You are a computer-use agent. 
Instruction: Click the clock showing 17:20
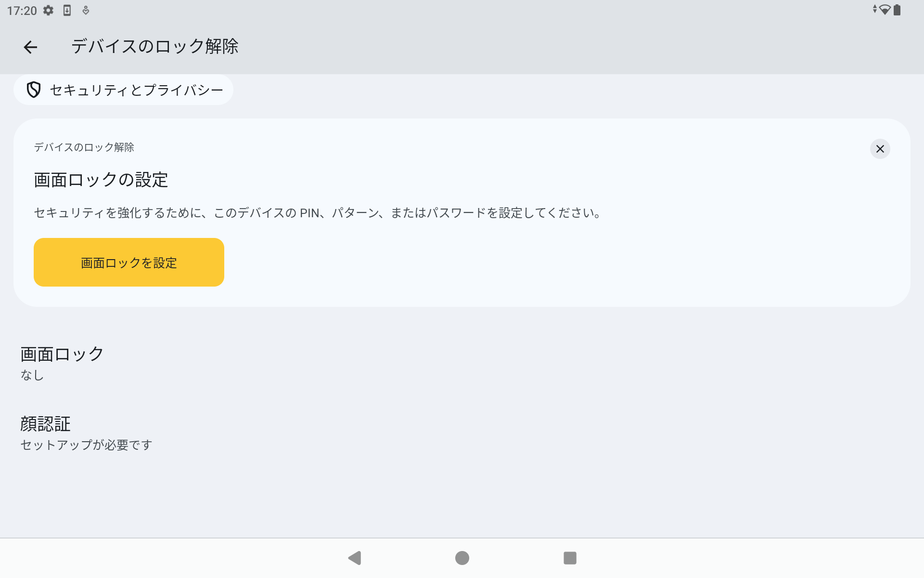point(22,11)
